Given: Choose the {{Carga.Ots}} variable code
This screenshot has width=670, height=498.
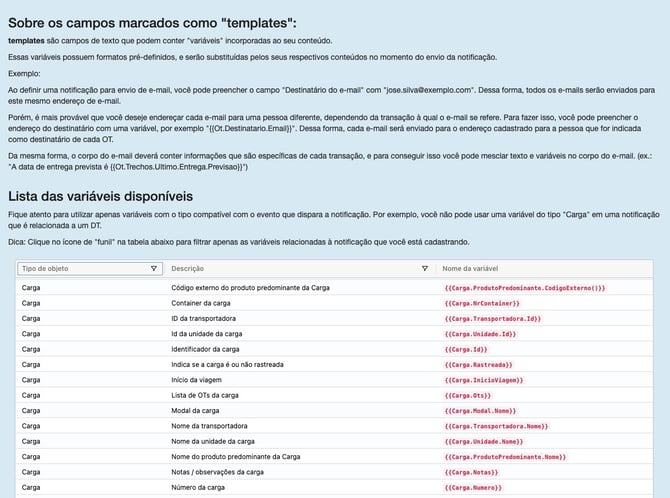Looking at the screenshot, I should coord(467,396).
